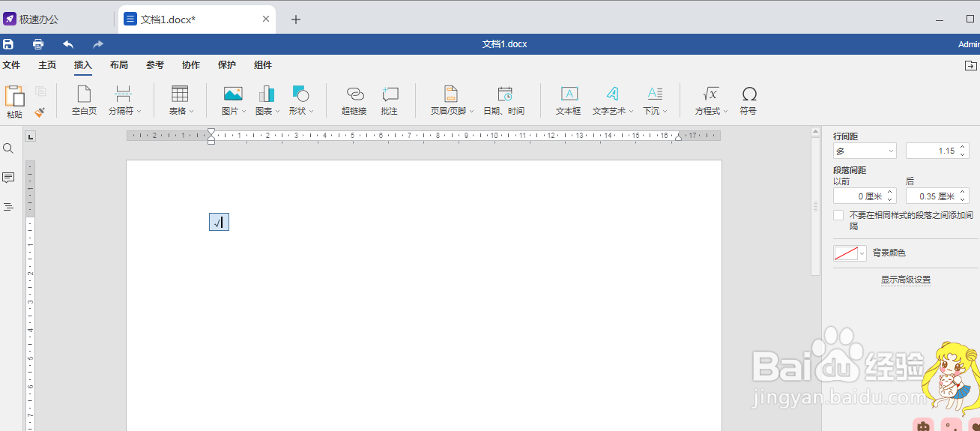Viewport: 980px width, 431px height.
Task: Click the 极速办公 rocket logo icon
Action: click(10, 19)
